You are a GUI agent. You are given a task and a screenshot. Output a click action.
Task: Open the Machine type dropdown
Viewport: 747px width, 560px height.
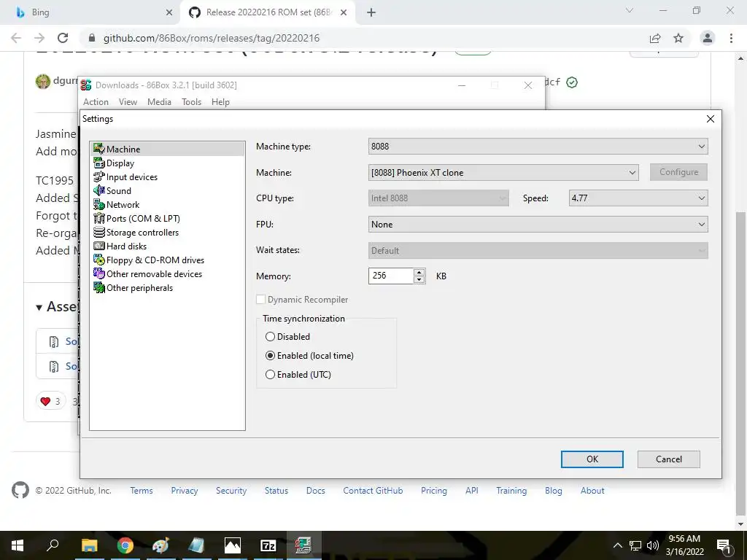click(x=538, y=146)
